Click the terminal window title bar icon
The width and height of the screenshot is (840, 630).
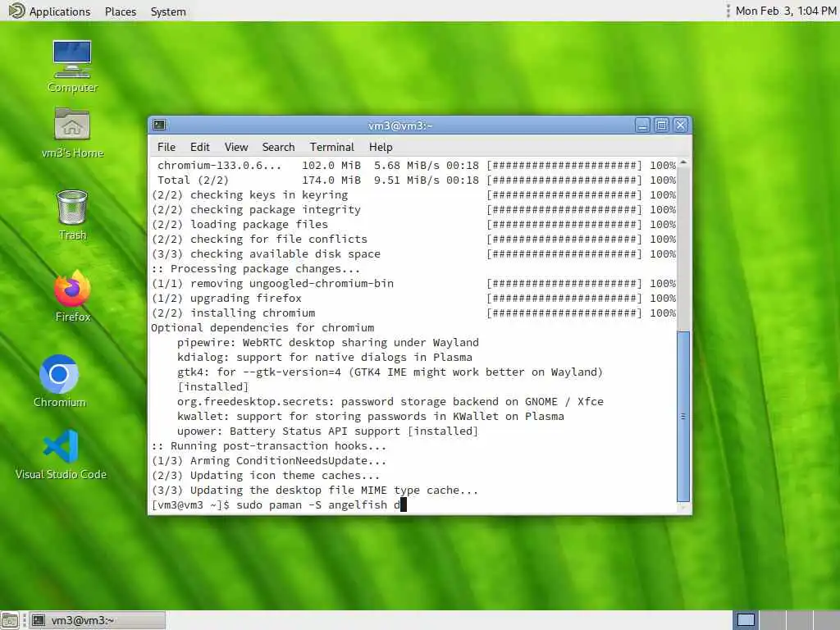(x=159, y=125)
